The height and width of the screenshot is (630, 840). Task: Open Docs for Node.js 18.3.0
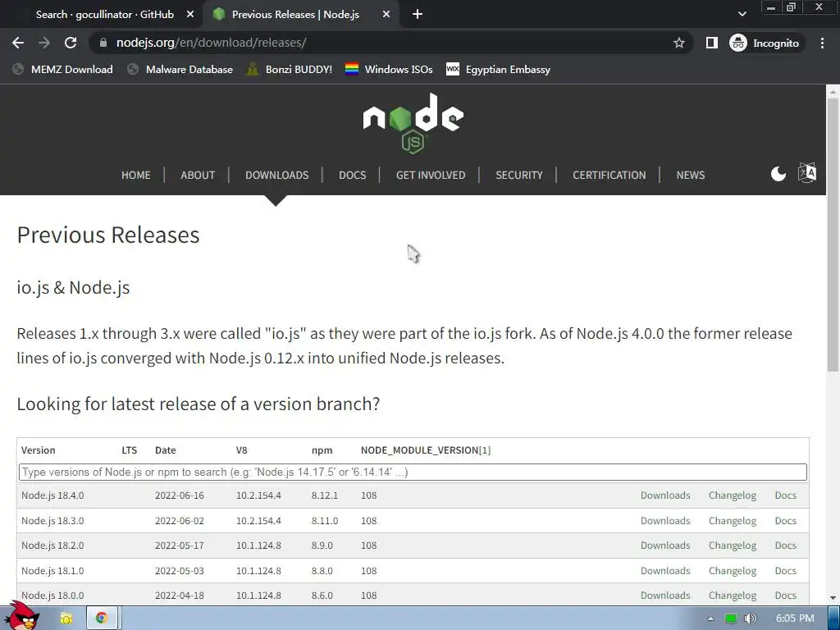[x=785, y=521]
